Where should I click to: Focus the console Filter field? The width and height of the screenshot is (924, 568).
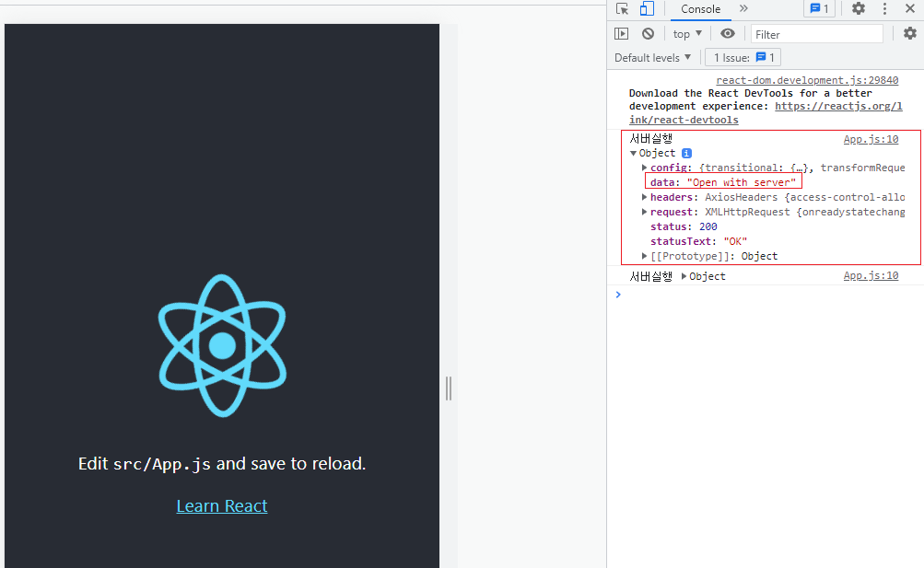817,34
